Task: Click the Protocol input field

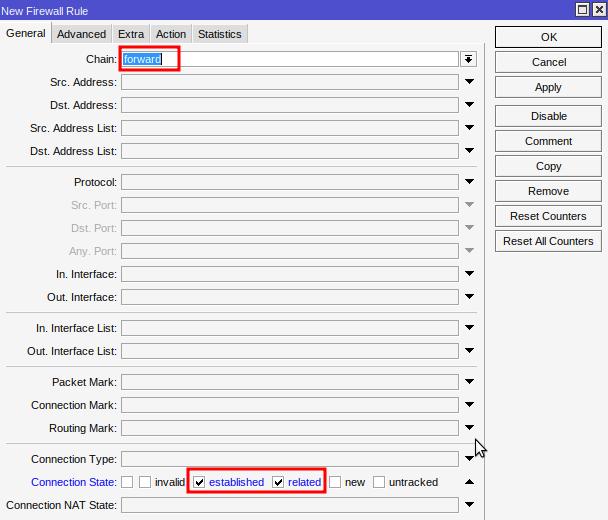Action: pyautogui.click(x=290, y=182)
